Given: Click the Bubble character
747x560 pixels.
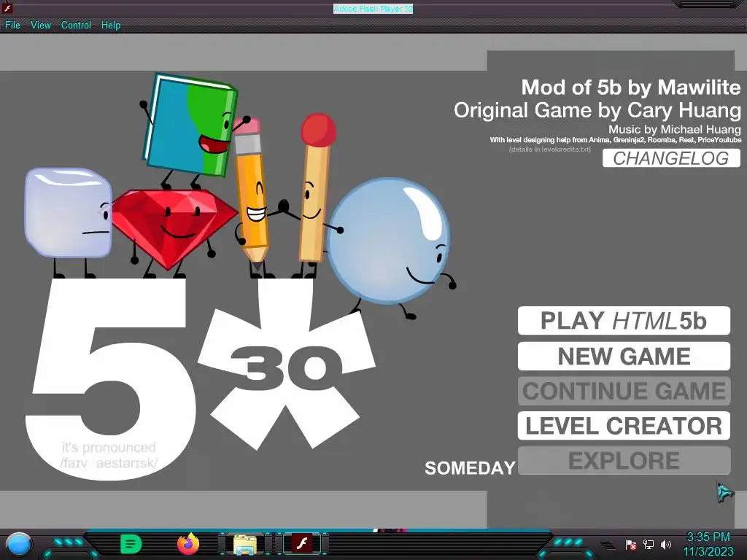Looking at the screenshot, I should [x=390, y=241].
